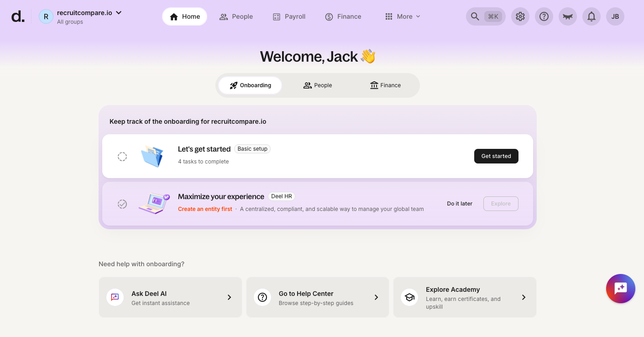
Task: Click the Get started button
Action: [x=496, y=156]
